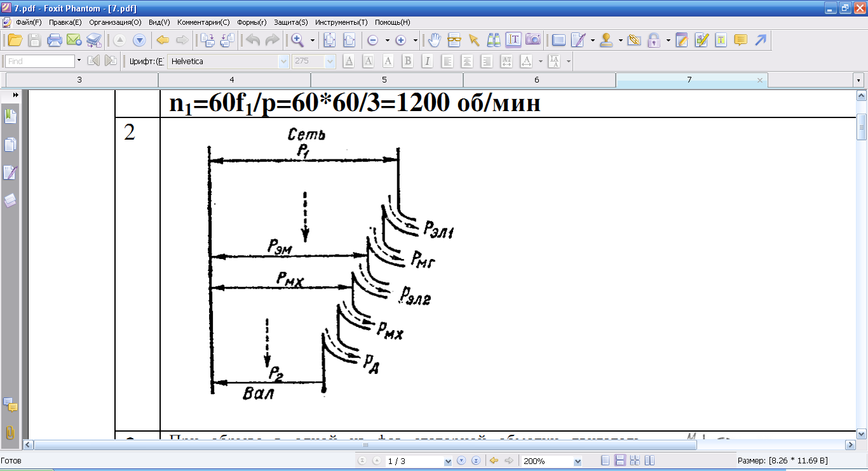Click the Attach file paperclip tool

pos(634,41)
